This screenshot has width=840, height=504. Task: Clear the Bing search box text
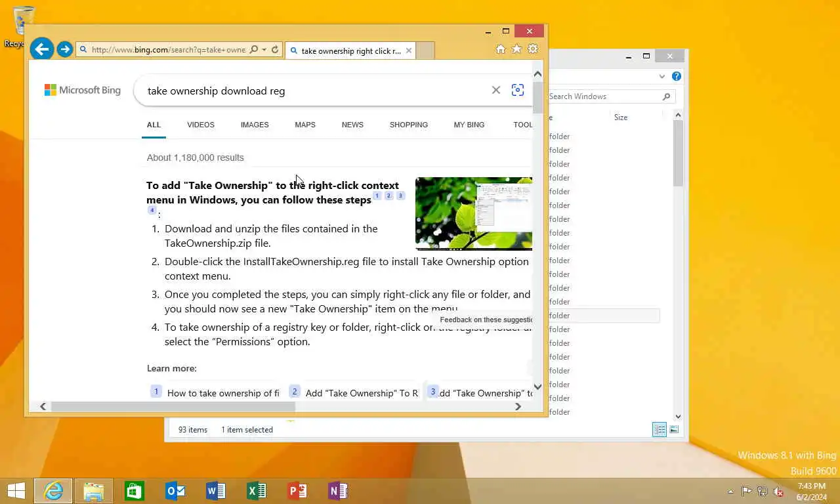click(x=496, y=90)
